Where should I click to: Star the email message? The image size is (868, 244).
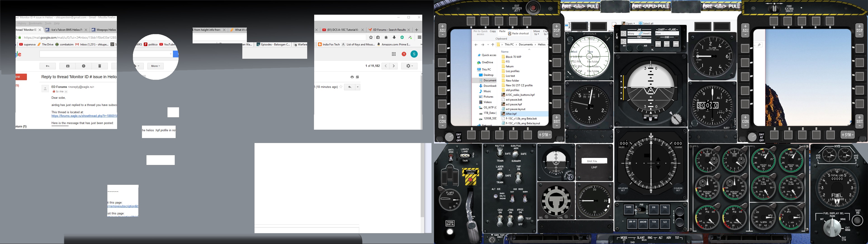click(341, 87)
